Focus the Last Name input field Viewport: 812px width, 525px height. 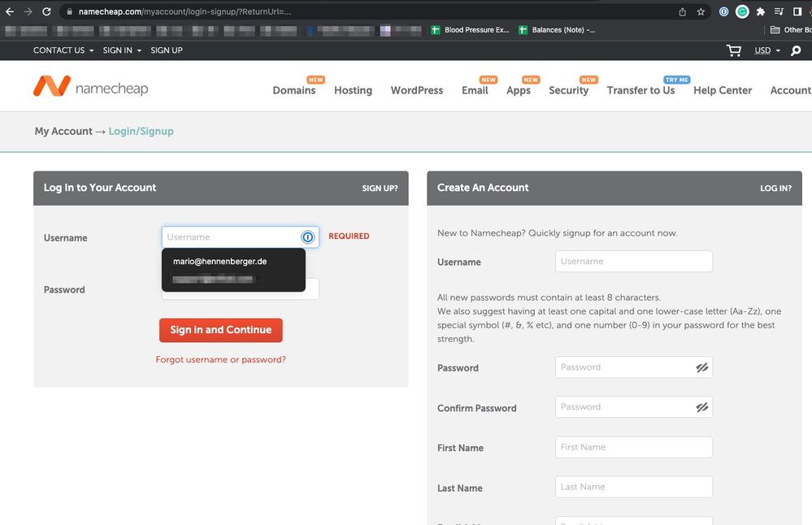tap(634, 487)
